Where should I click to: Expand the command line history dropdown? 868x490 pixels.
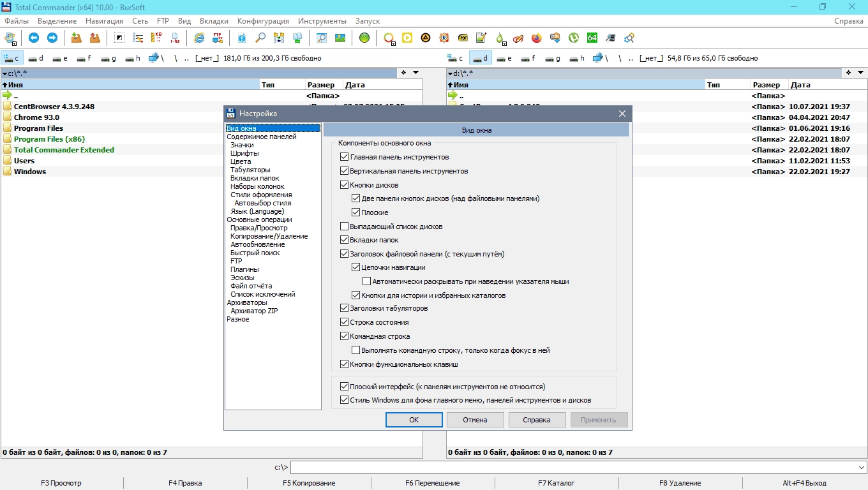pyautogui.click(x=862, y=468)
